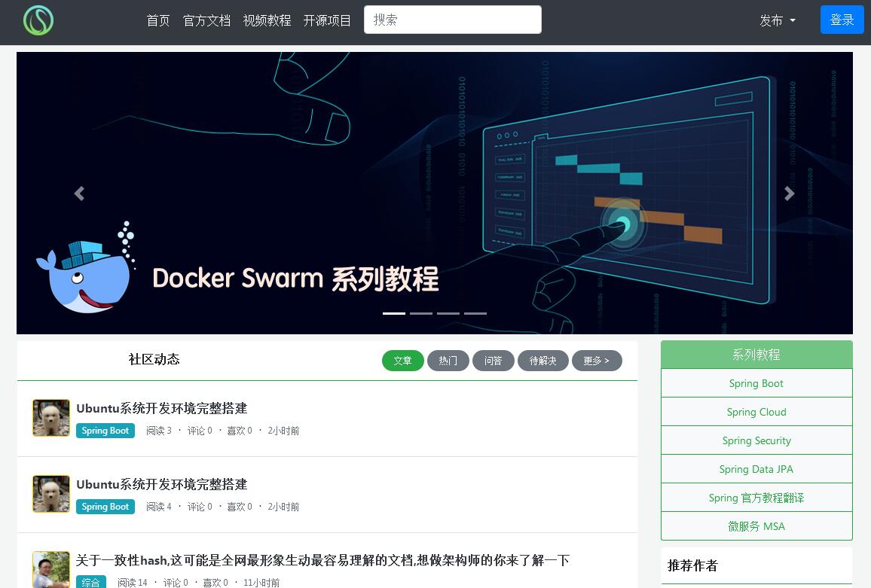This screenshot has height=588, width=871.
Task: Select the second carousel indicator
Action: coord(421,313)
